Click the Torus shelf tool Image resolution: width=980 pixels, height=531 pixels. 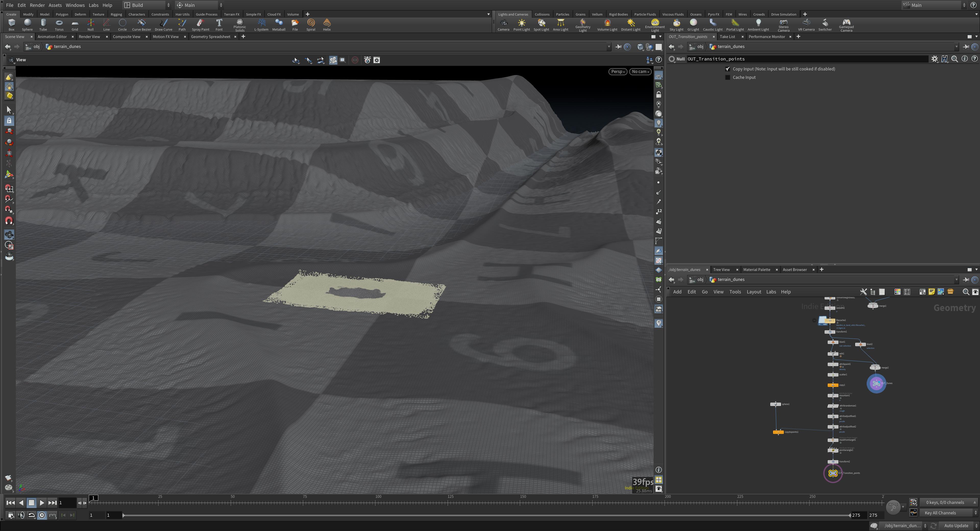tap(59, 25)
